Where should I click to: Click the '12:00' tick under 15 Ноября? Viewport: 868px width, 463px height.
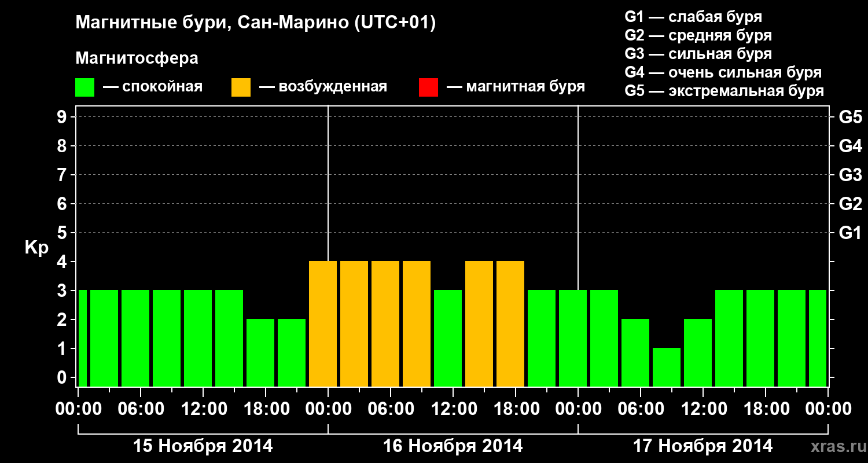click(203, 409)
